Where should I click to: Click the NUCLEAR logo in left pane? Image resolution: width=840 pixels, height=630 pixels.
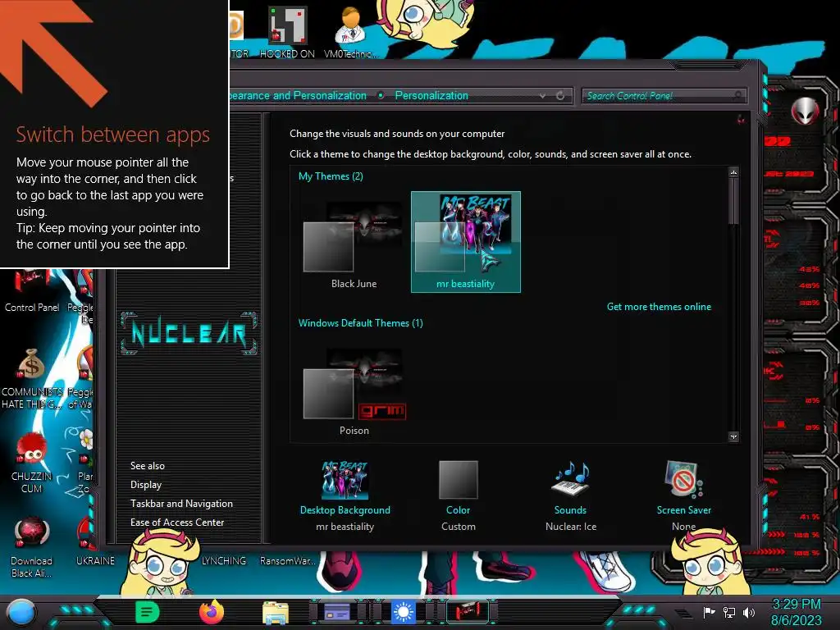[x=189, y=333]
